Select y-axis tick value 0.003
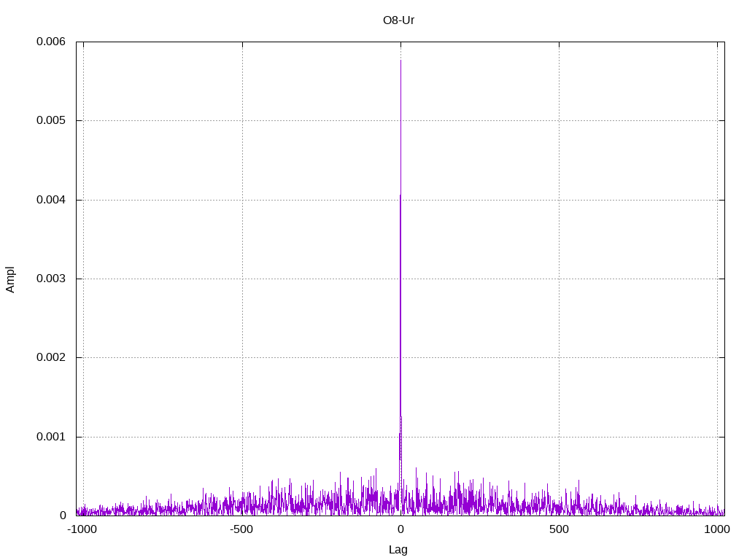 [x=51, y=278]
